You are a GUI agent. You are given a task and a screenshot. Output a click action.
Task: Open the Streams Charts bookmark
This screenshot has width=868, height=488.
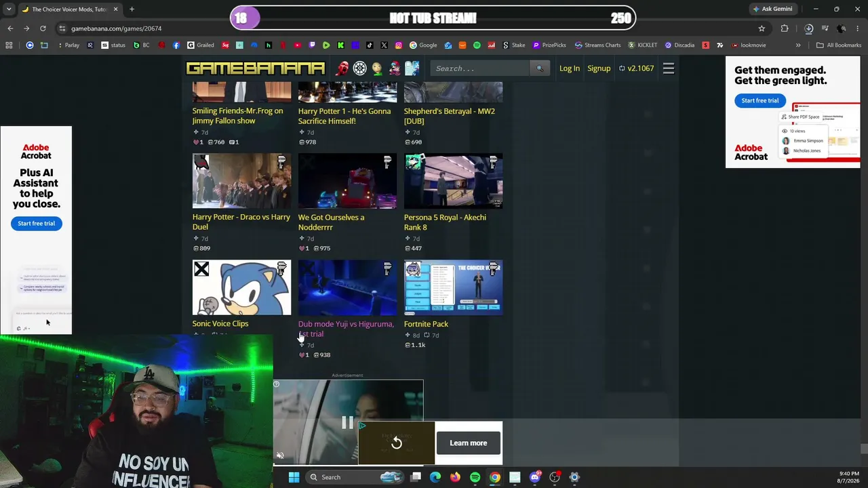pyautogui.click(x=597, y=45)
